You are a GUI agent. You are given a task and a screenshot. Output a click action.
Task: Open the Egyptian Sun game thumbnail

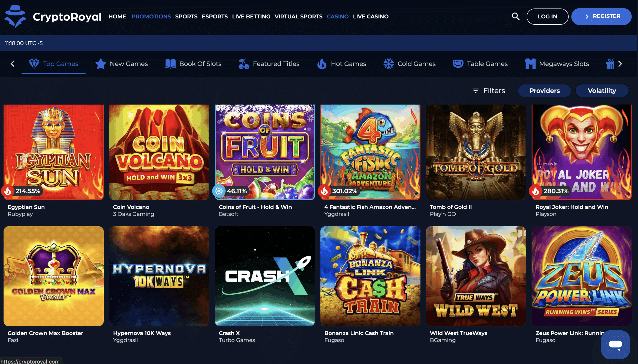[x=54, y=152]
